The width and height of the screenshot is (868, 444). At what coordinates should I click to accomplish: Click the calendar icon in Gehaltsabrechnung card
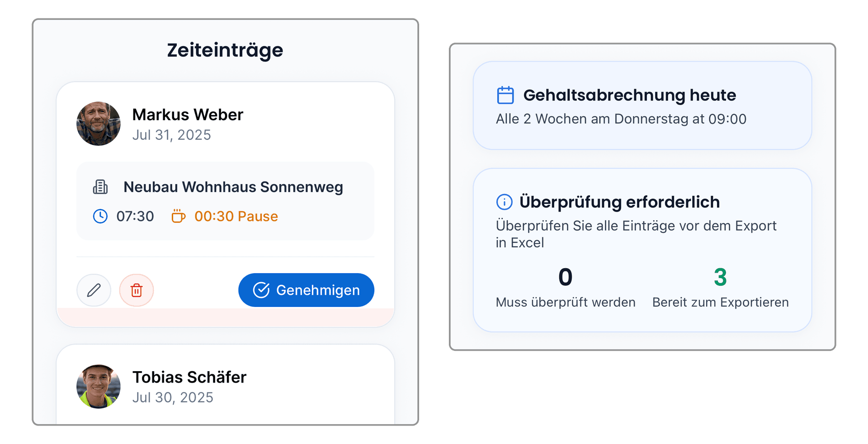[x=505, y=94]
